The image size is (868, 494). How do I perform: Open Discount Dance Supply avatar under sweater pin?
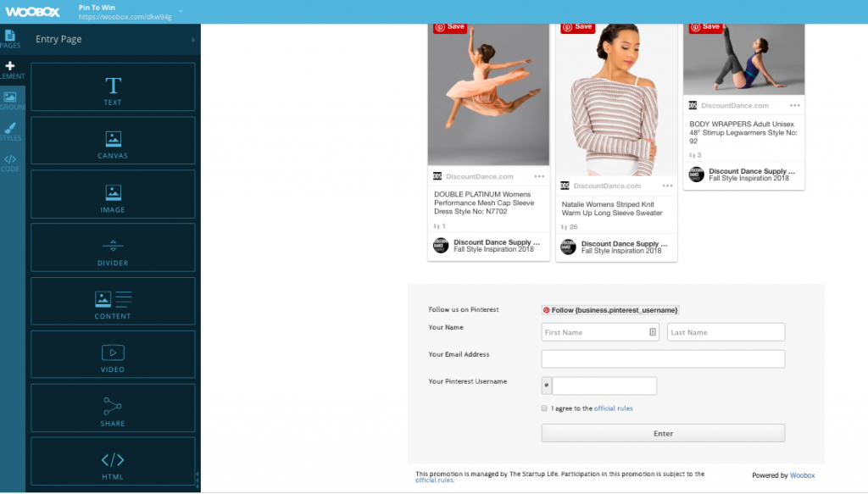(569, 247)
